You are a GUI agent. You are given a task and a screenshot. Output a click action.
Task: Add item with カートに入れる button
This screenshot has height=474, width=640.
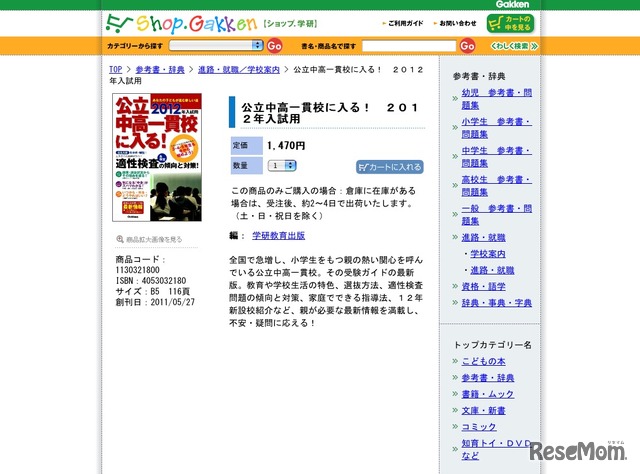(389, 167)
